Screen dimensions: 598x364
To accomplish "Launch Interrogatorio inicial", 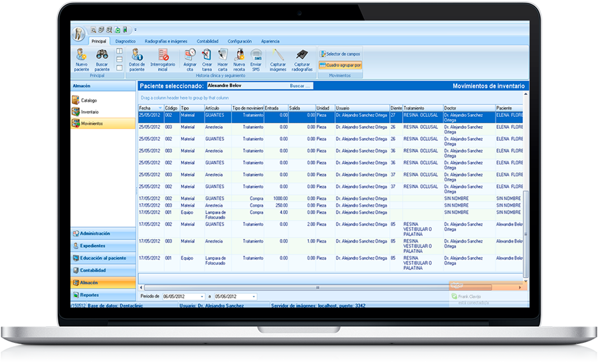I will [163, 56].
